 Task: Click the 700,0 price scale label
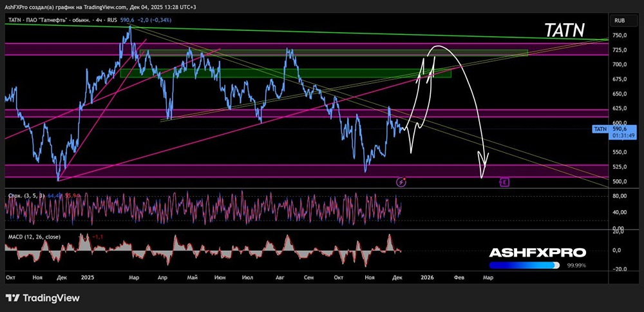(621, 64)
